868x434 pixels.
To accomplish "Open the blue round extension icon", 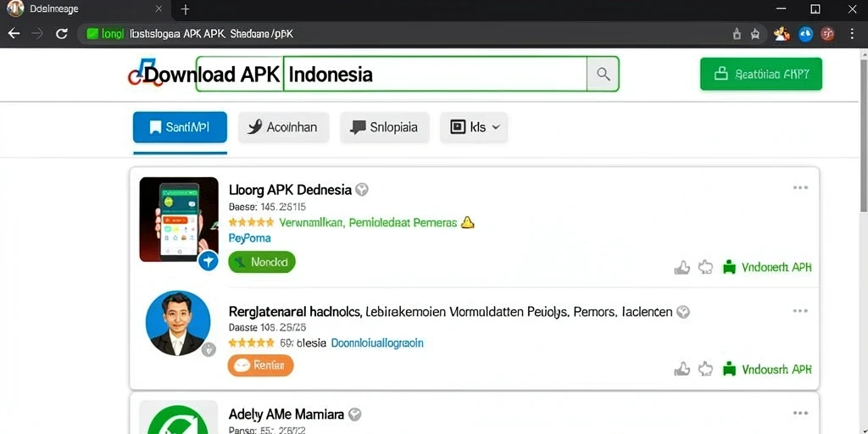I will [805, 34].
